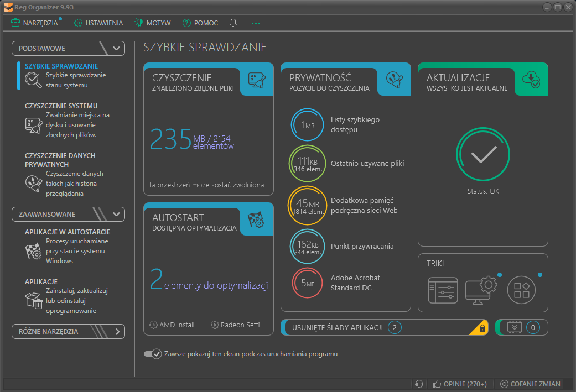This screenshot has width=576, height=392.
Task: Click the Czyszczenie card header icon
Action: [257, 80]
